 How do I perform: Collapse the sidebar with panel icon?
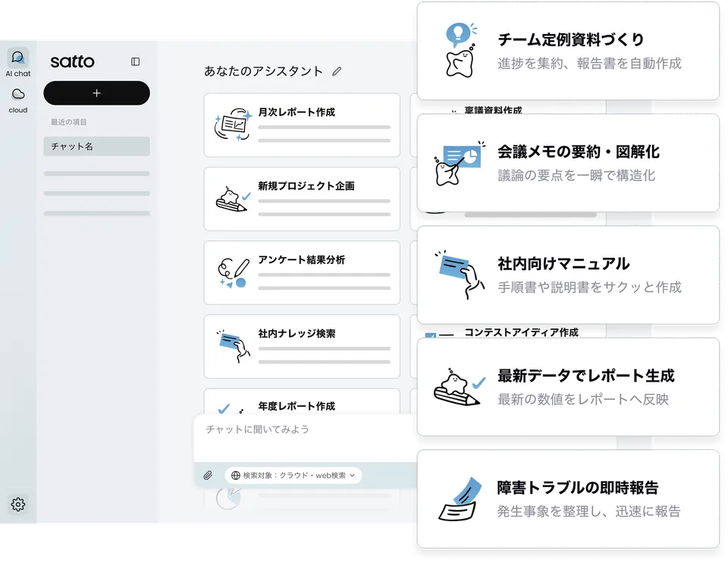(x=135, y=61)
